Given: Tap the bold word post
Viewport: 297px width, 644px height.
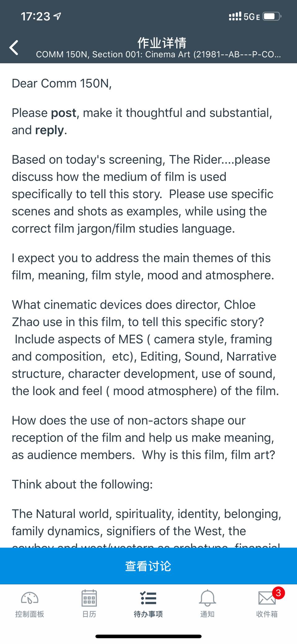Looking at the screenshot, I should 63,113.
